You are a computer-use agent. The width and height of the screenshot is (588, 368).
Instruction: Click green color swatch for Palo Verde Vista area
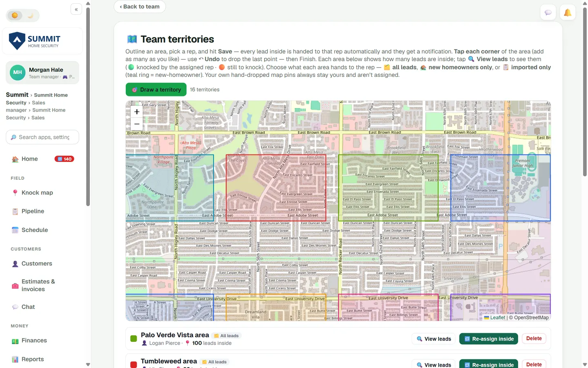(134, 339)
